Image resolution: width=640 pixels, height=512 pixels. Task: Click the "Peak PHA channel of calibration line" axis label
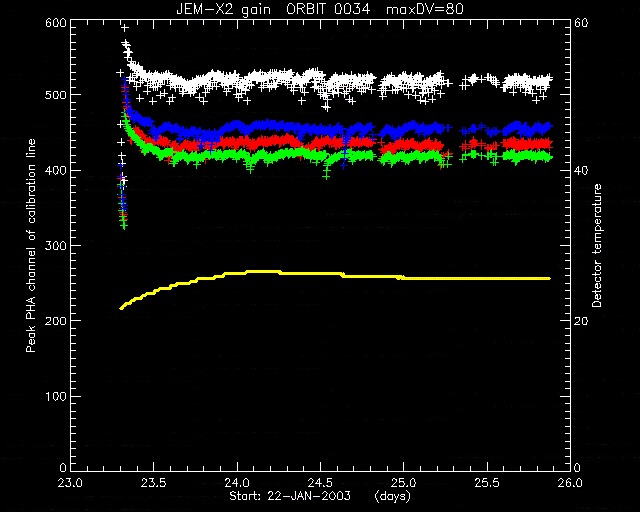(x=31, y=246)
